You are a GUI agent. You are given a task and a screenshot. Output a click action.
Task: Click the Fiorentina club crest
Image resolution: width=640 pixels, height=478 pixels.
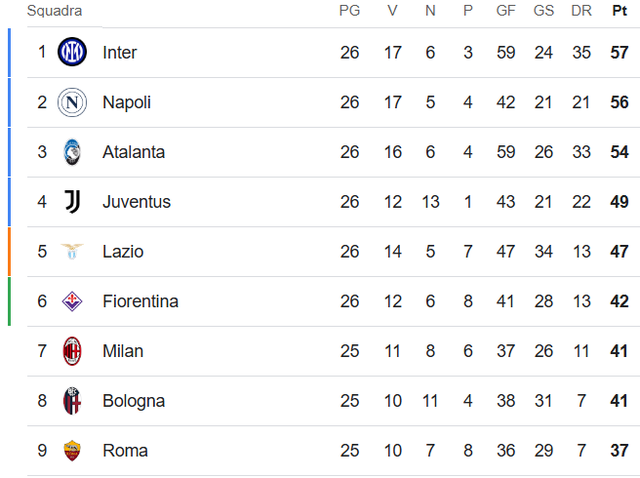pos(72,301)
